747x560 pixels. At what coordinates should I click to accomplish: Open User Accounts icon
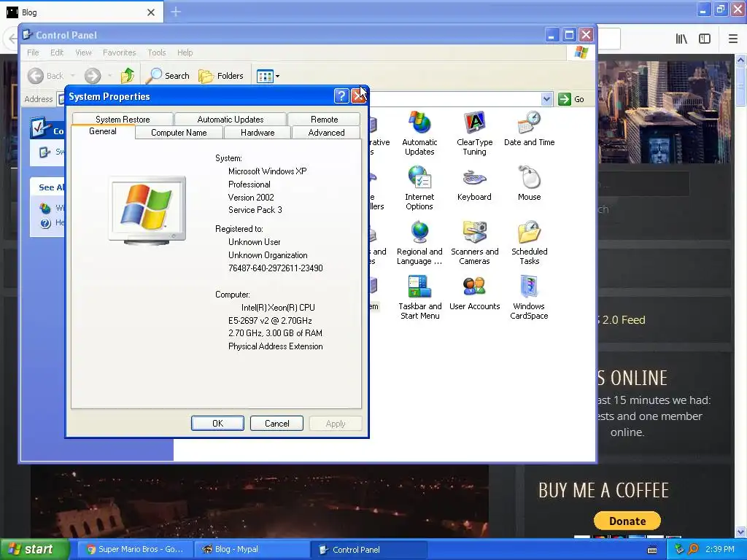click(474, 294)
